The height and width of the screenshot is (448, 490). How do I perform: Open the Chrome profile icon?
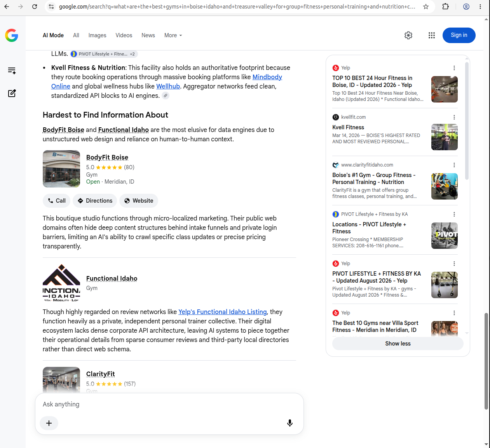[466, 7]
